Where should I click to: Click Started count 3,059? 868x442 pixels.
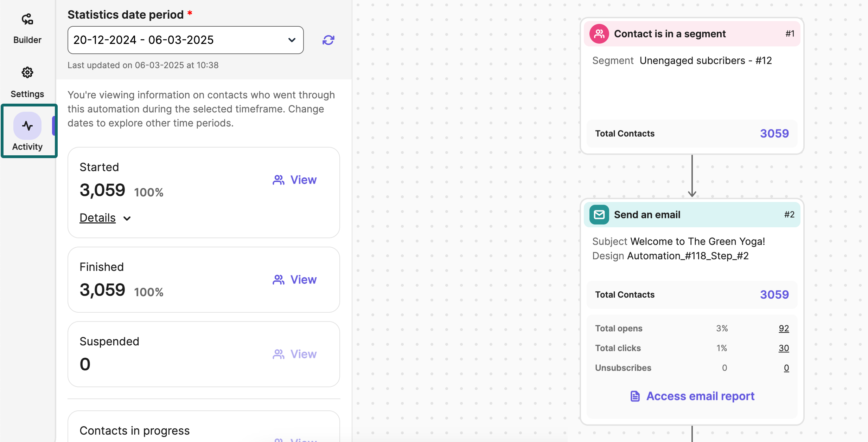[x=102, y=190]
